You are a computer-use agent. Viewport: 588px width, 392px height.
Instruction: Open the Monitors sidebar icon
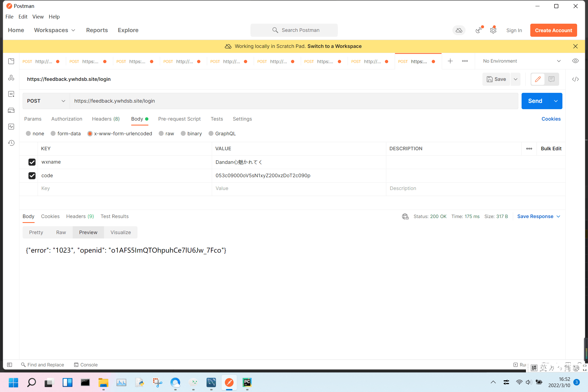point(11,127)
